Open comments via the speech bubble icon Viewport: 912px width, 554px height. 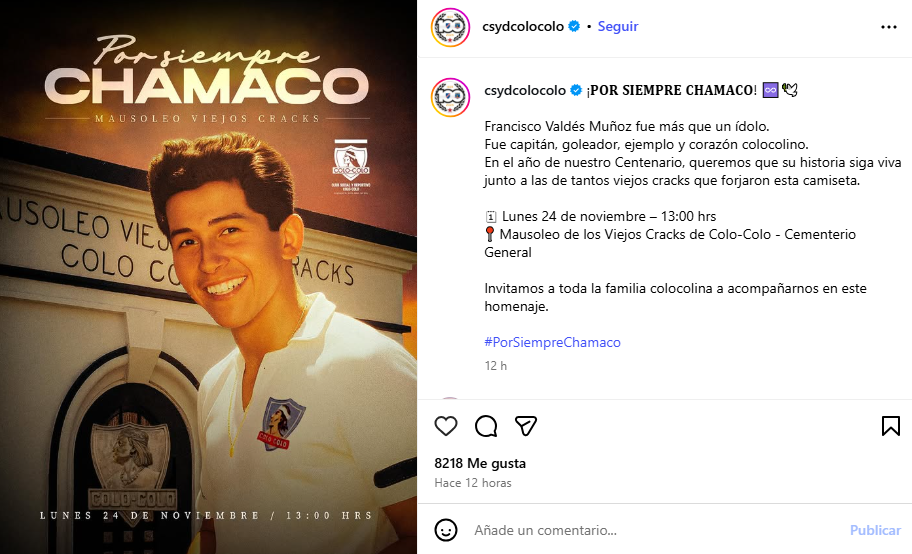pos(486,426)
